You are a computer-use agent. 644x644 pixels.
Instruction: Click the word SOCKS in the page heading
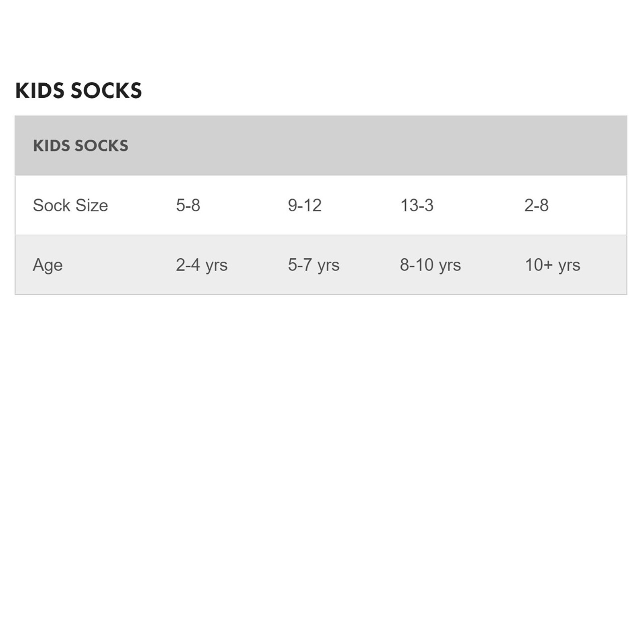[107, 91]
